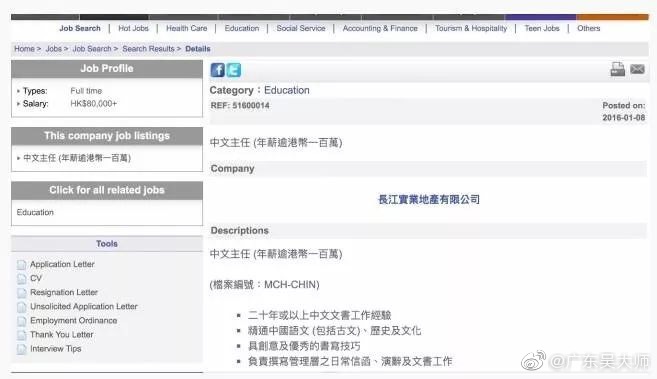Screen dimensions: 657x379
Task: Go to Health Care tab
Action: coord(186,28)
